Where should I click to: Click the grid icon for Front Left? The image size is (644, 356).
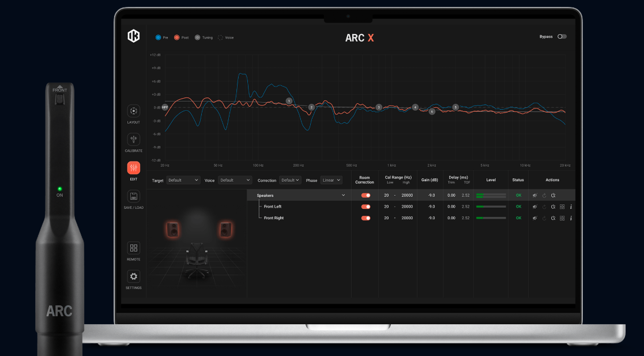click(562, 207)
